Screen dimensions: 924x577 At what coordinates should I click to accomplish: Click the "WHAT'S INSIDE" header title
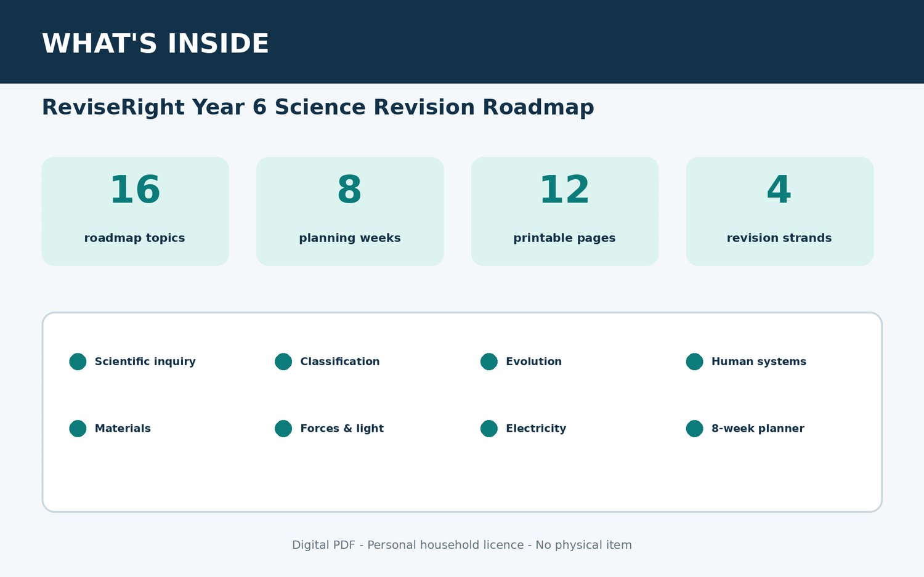click(155, 44)
